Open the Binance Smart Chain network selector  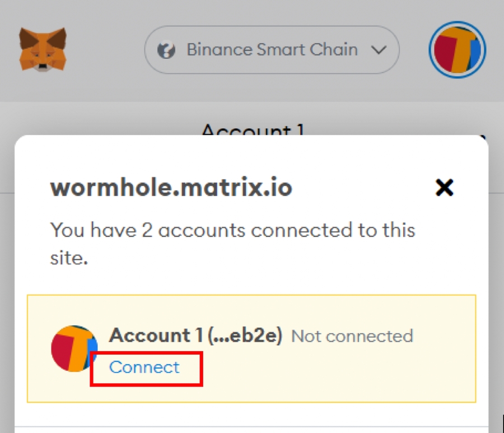click(272, 50)
